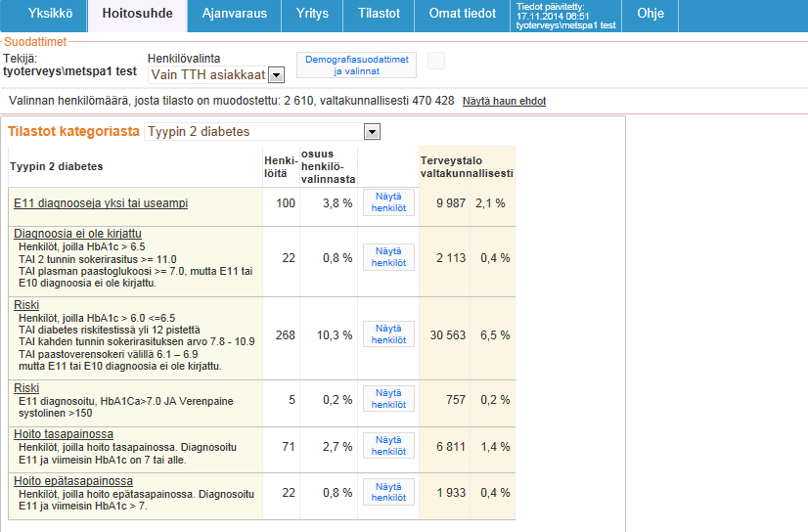Click Näytä henkilöt for Hoito tasapainossa
This screenshot has width=808, height=532.
point(388,446)
